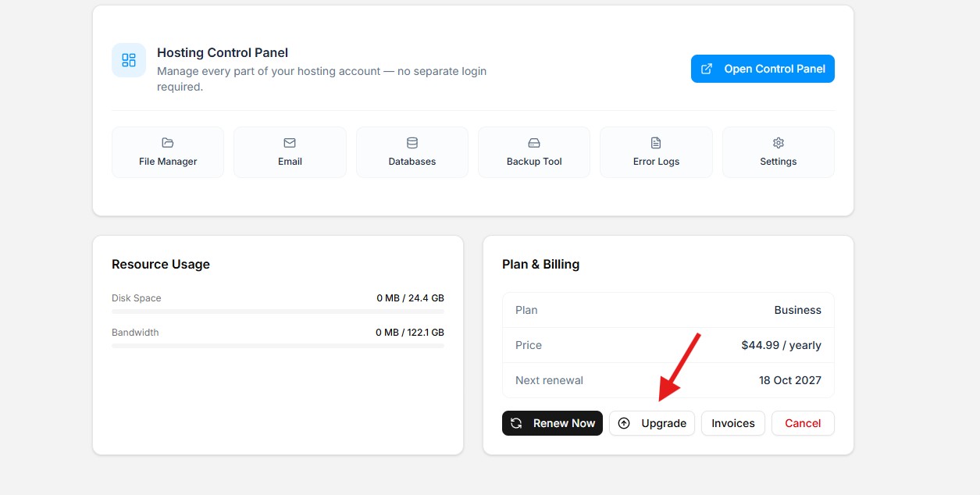Click the "Plan & Billing" heading

540,264
